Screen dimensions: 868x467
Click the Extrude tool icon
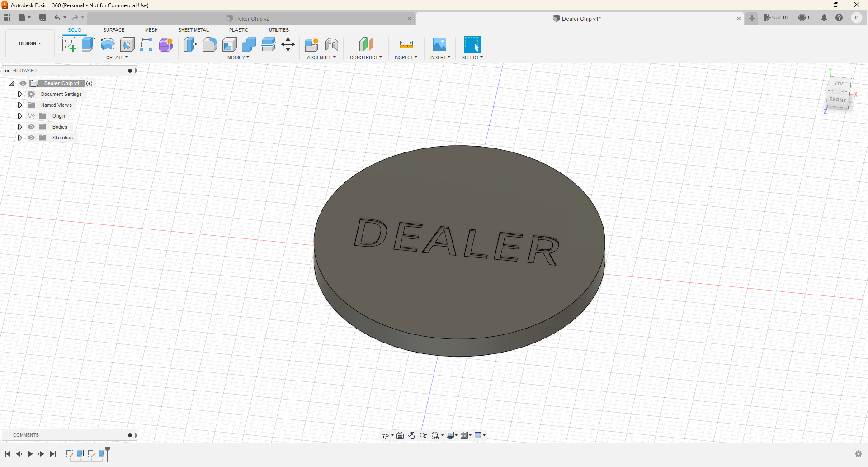[x=88, y=44]
